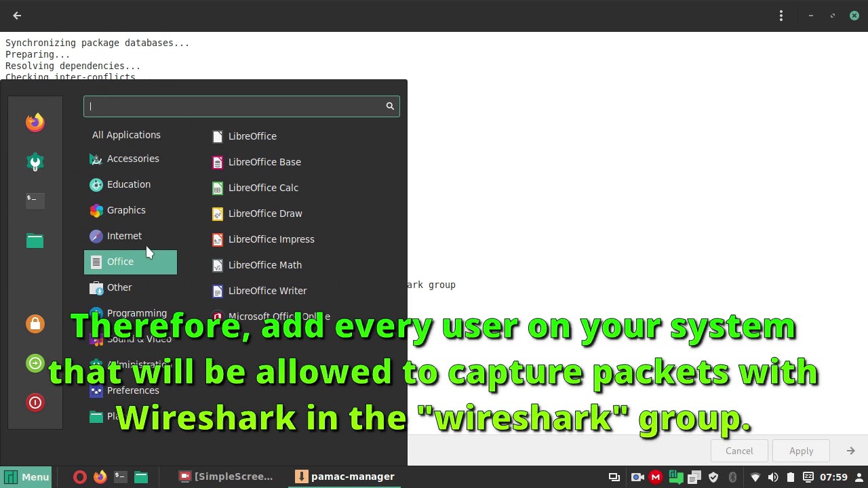Select the All Applications category
Image resolution: width=868 pixels, height=488 pixels.
coord(126,135)
